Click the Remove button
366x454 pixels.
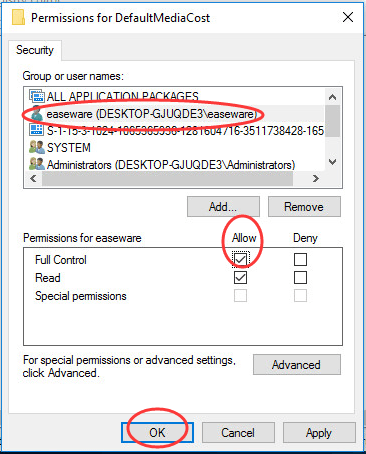point(304,207)
